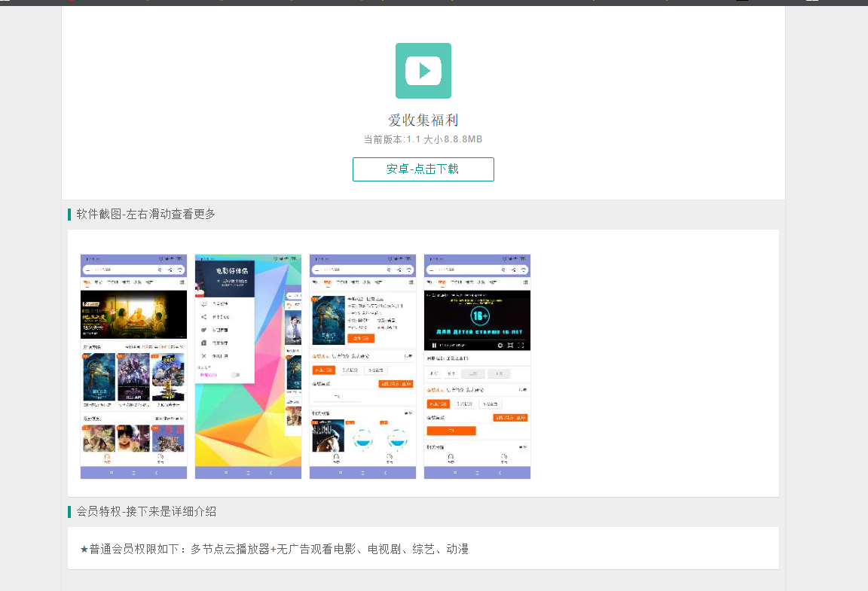Image resolution: width=868 pixels, height=591 pixels.
Task: Toggle the switch in the side drawer screenshot
Action: point(236,374)
